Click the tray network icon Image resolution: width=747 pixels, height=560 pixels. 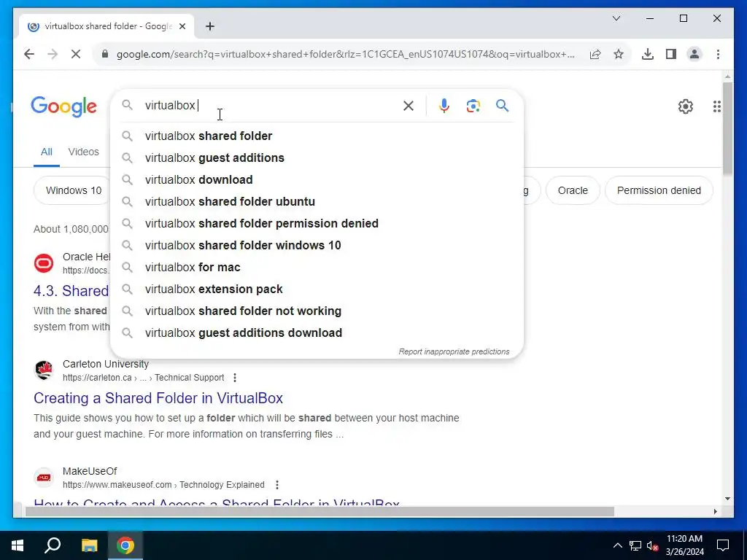pyautogui.click(x=635, y=545)
